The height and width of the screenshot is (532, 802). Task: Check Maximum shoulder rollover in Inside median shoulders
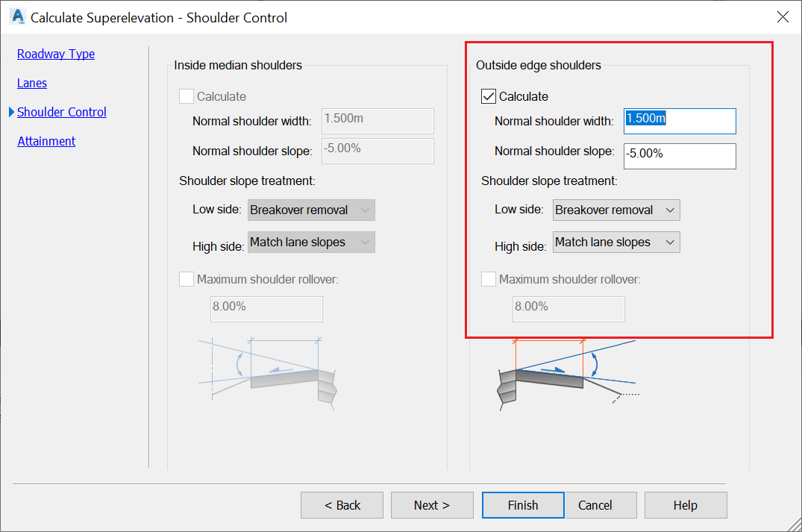[187, 279]
